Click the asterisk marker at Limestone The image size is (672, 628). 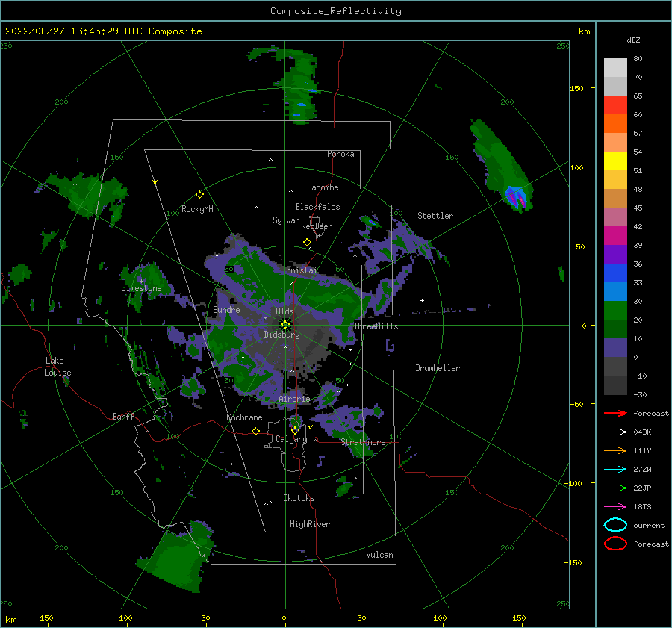tap(141, 282)
